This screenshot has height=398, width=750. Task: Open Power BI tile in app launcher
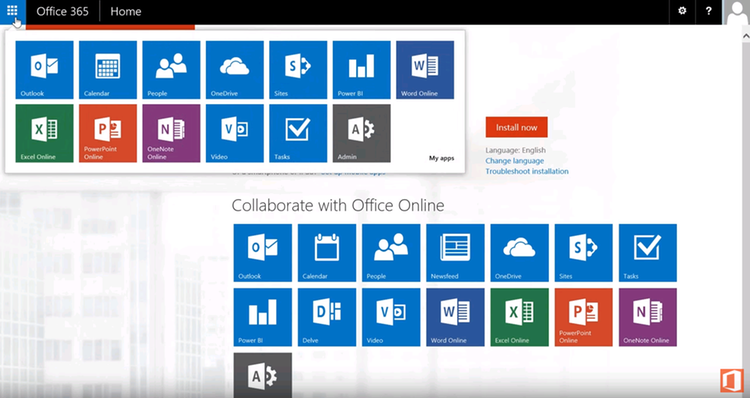[362, 70]
